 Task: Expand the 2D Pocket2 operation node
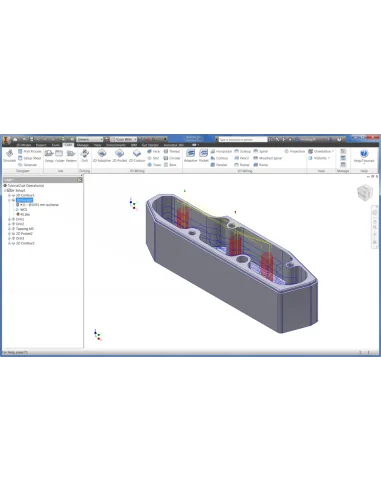pyautogui.click(x=9, y=234)
